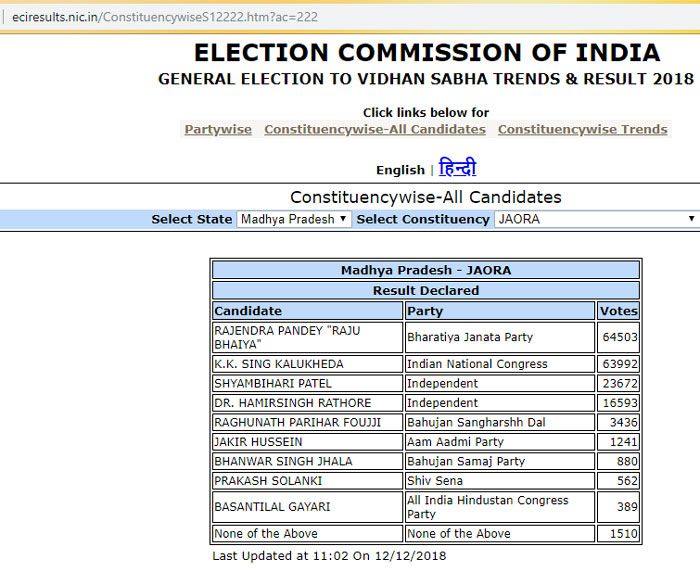Image resolution: width=700 pixels, height=572 pixels.
Task: Click the 1510 votes value
Action: (623, 534)
